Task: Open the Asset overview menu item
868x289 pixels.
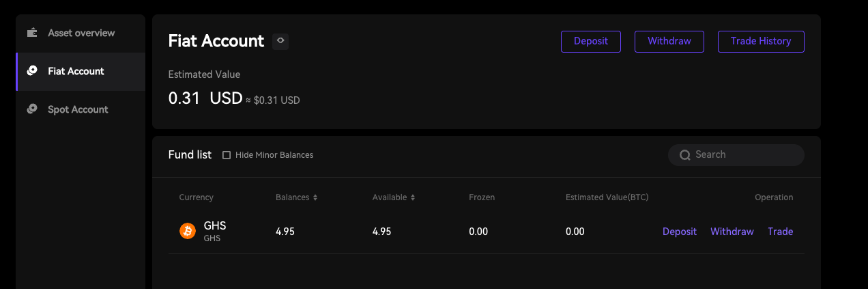Action: coord(81,33)
